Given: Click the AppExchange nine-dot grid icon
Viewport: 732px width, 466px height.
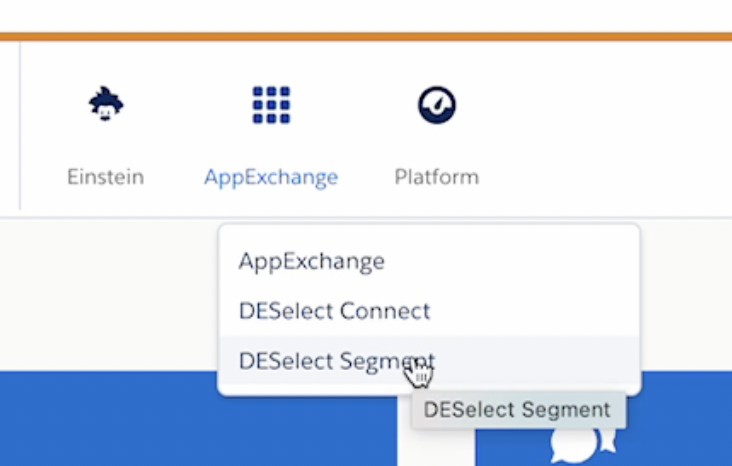Looking at the screenshot, I should pyautogui.click(x=271, y=105).
